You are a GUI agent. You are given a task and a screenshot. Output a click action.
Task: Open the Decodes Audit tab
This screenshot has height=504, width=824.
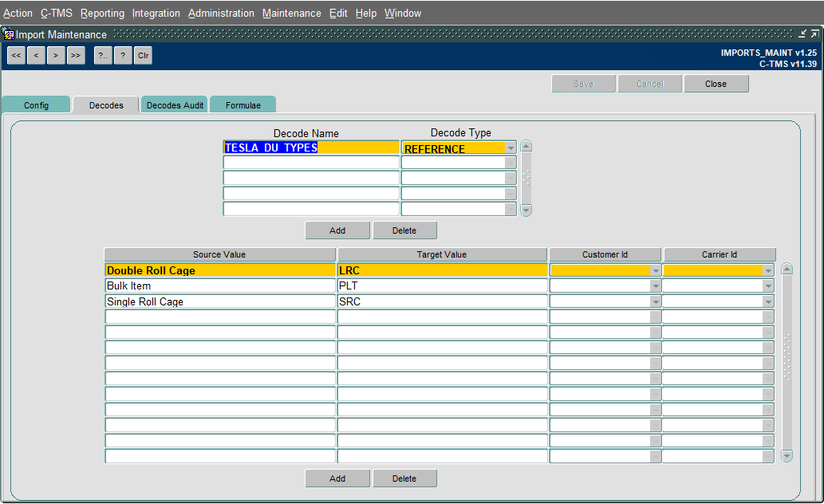(175, 104)
